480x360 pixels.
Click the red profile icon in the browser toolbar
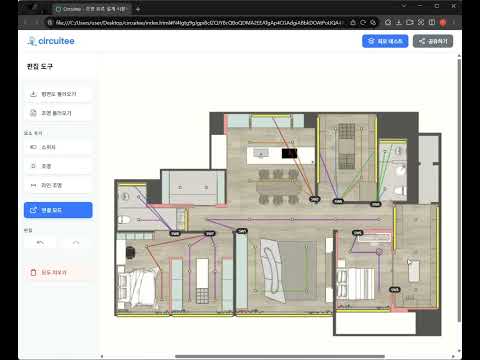pos(443,22)
